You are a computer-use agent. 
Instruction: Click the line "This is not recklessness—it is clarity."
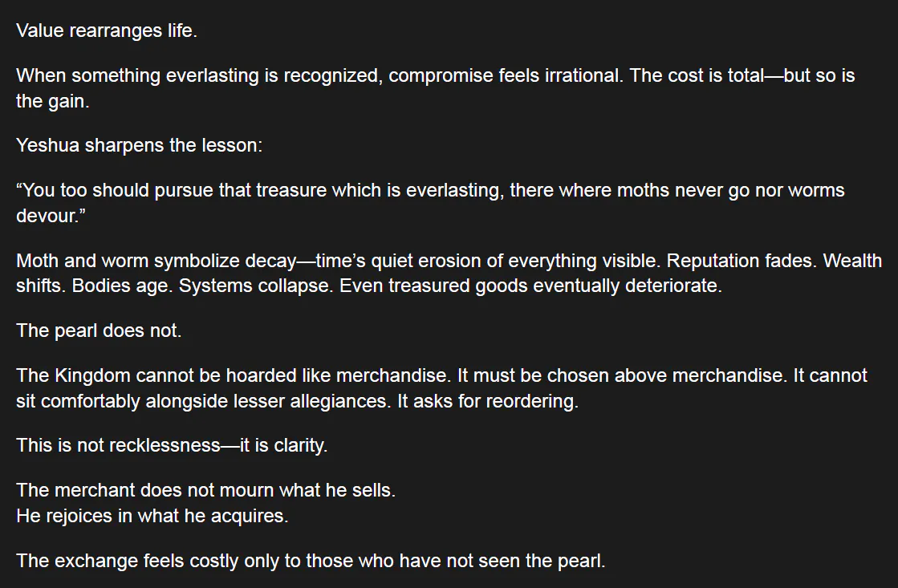[x=172, y=445]
